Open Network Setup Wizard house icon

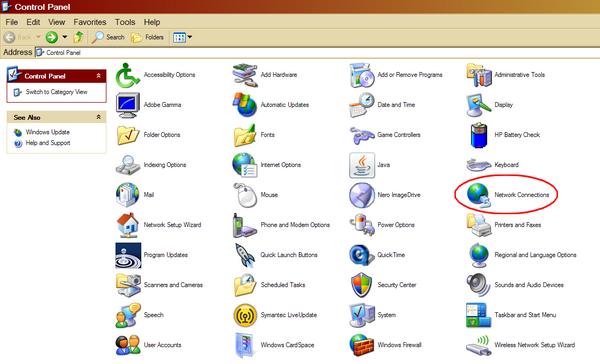[x=128, y=225]
